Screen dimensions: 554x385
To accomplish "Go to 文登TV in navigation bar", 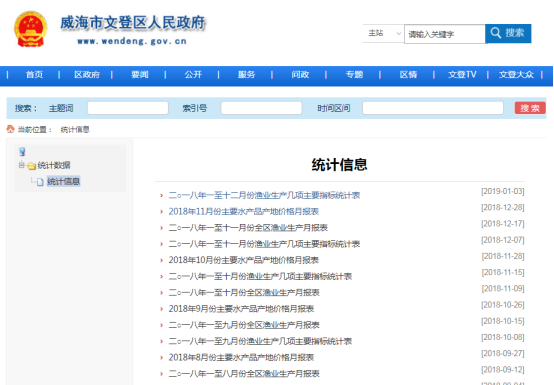I will (462, 75).
